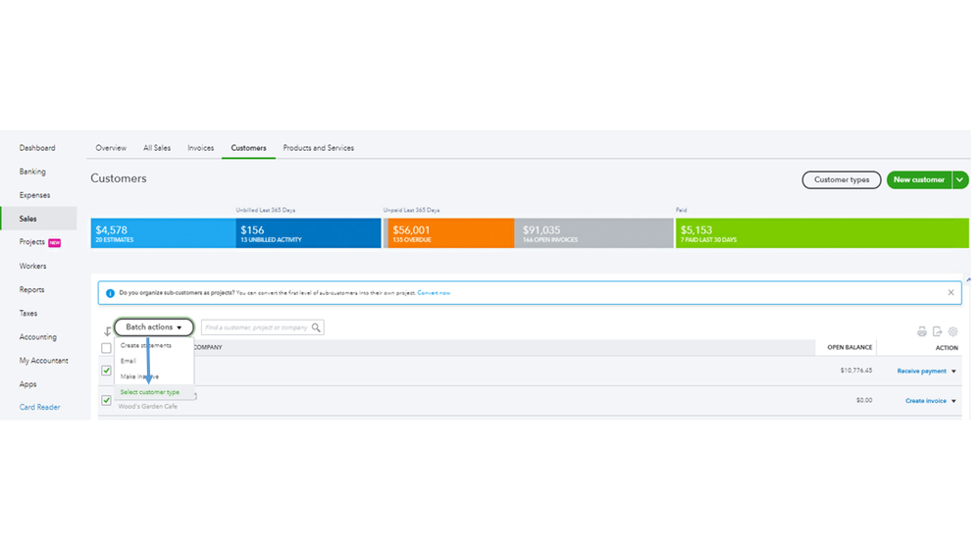Screen dimensions: 980x551
Task: Open Projects in the left navigation
Action: coord(31,242)
